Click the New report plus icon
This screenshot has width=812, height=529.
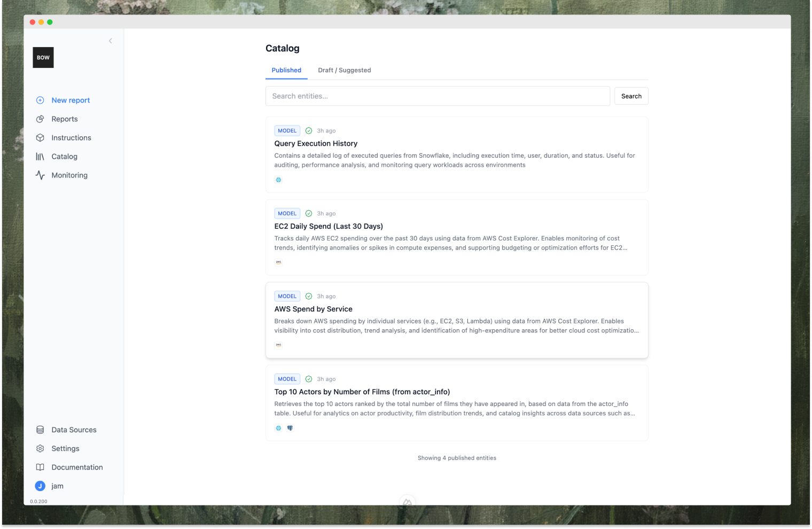pyautogui.click(x=40, y=100)
